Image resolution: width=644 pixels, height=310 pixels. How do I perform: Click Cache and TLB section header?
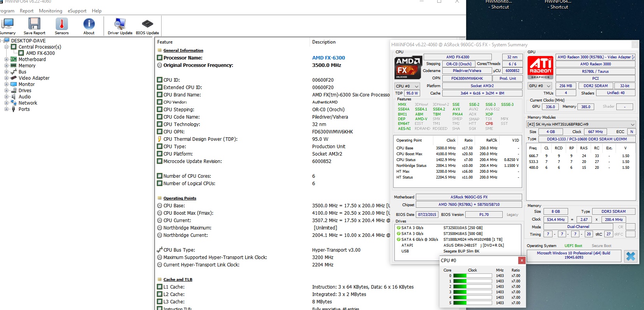coord(178,280)
